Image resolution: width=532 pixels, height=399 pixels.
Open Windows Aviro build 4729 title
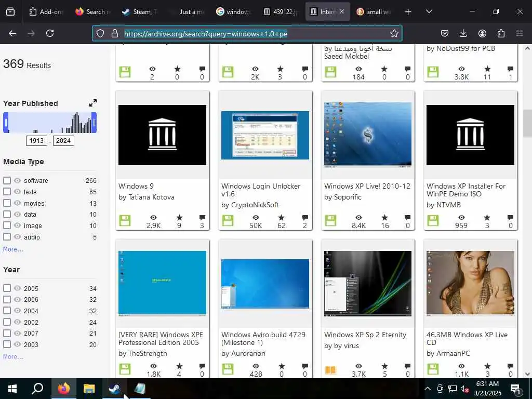(x=263, y=339)
